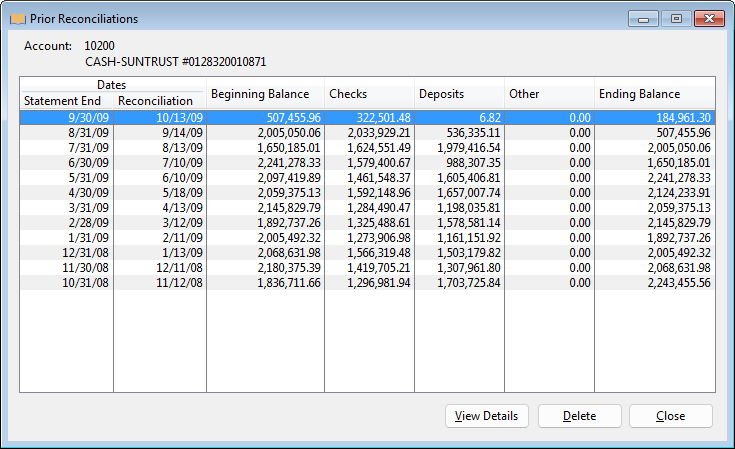
Task: Click the Ending Balance column header
Action: click(x=654, y=94)
